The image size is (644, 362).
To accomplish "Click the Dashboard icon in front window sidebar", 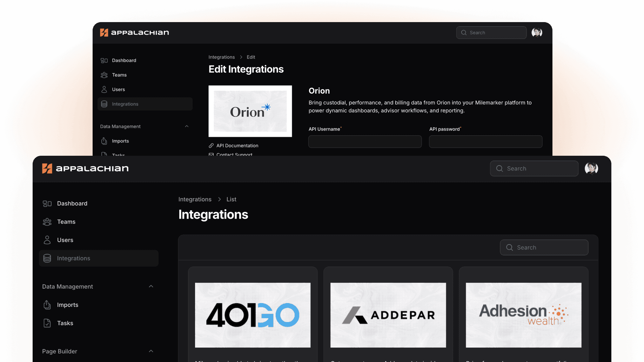I will coord(47,203).
